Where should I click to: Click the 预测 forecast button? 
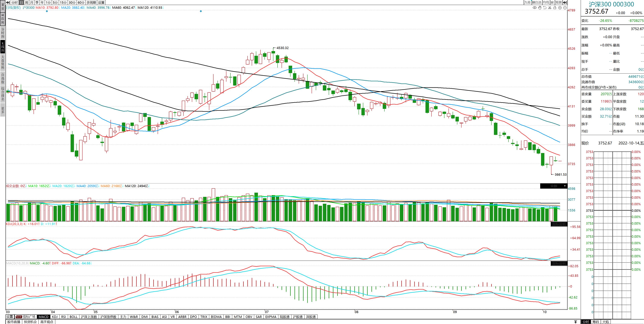558,3
